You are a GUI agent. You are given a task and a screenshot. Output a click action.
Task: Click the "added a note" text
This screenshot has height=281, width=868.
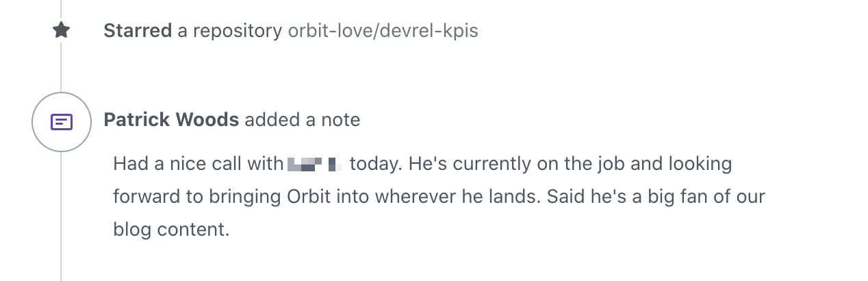click(302, 120)
